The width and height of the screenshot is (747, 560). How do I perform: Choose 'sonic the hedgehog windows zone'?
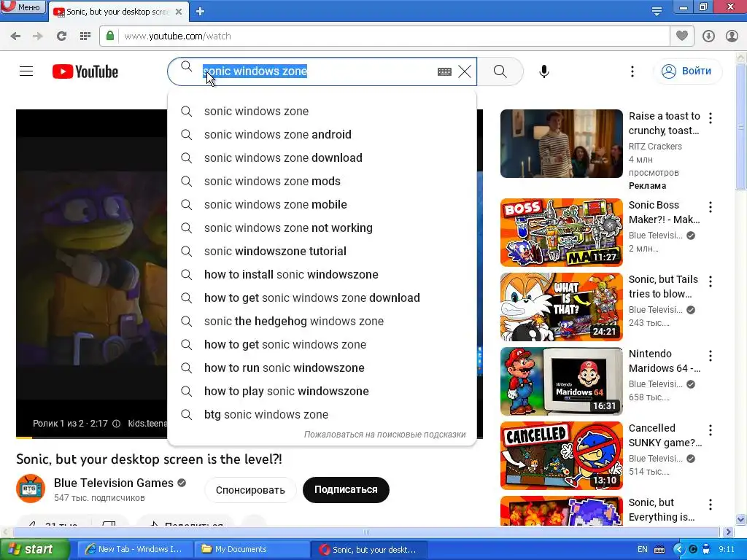point(322,321)
